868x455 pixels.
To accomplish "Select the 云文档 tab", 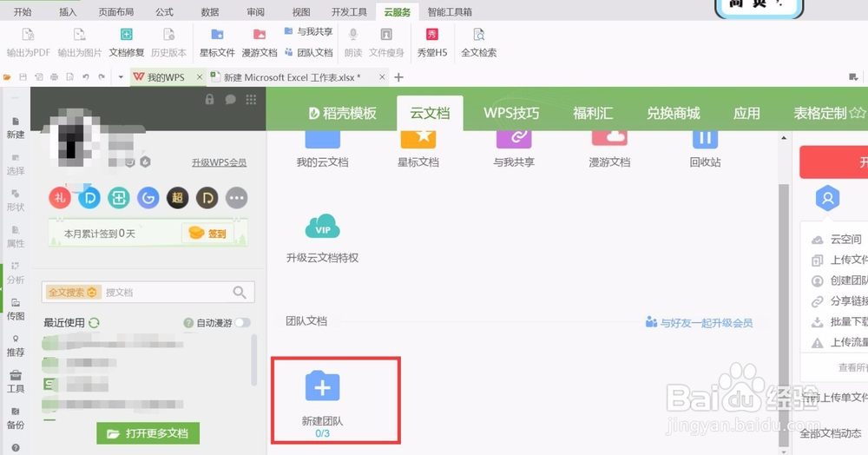I will point(430,113).
